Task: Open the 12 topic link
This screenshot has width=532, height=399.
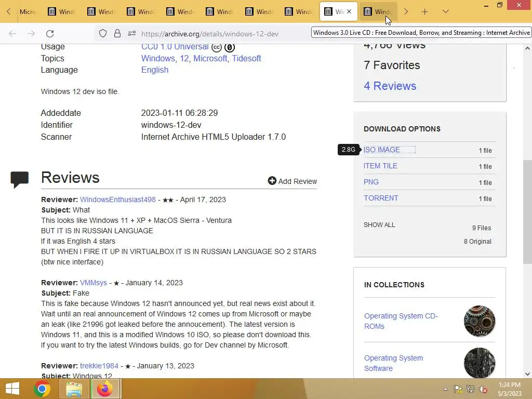Action: [x=184, y=58]
